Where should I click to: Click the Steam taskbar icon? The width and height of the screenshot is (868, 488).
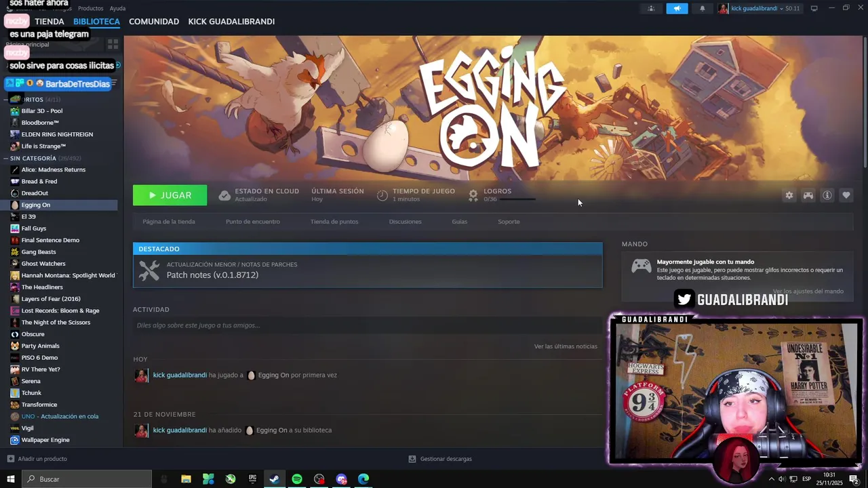[x=275, y=479]
